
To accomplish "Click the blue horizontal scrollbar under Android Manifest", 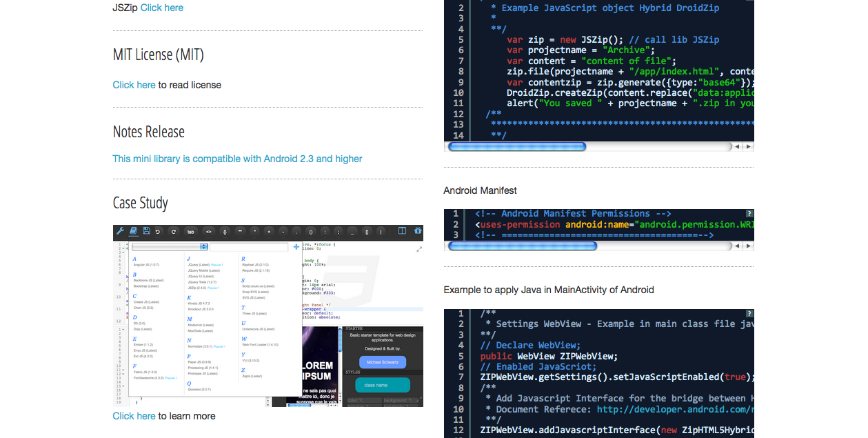I will [x=522, y=246].
